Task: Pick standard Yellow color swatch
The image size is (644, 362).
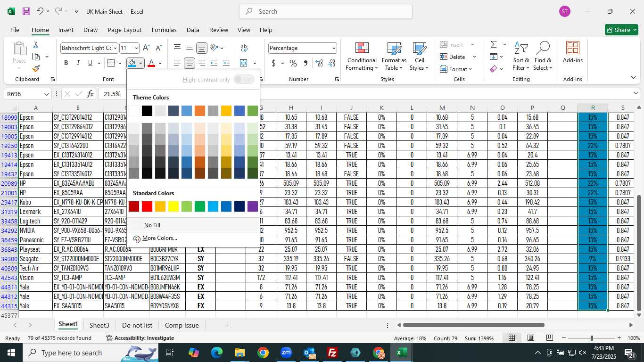Action: [x=173, y=206]
